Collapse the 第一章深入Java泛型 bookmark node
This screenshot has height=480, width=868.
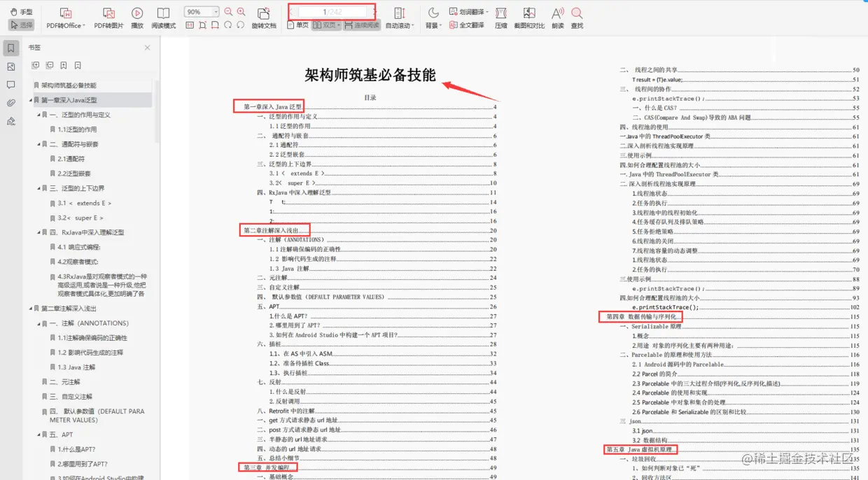click(x=31, y=100)
